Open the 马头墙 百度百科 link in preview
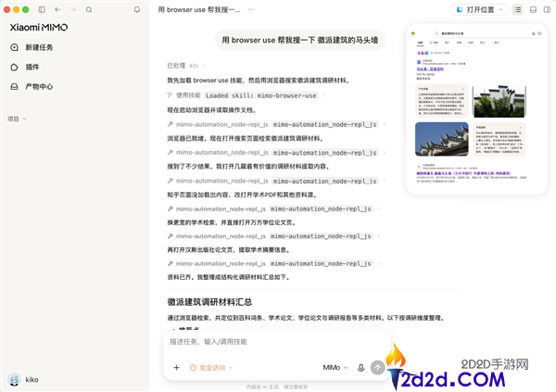This screenshot has width=556, height=392. tap(430, 70)
